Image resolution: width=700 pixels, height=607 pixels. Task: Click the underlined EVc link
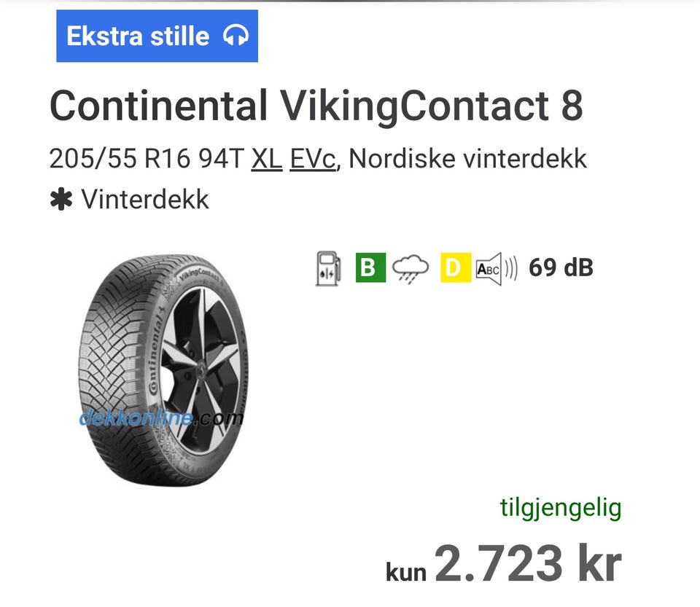point(313,158)
